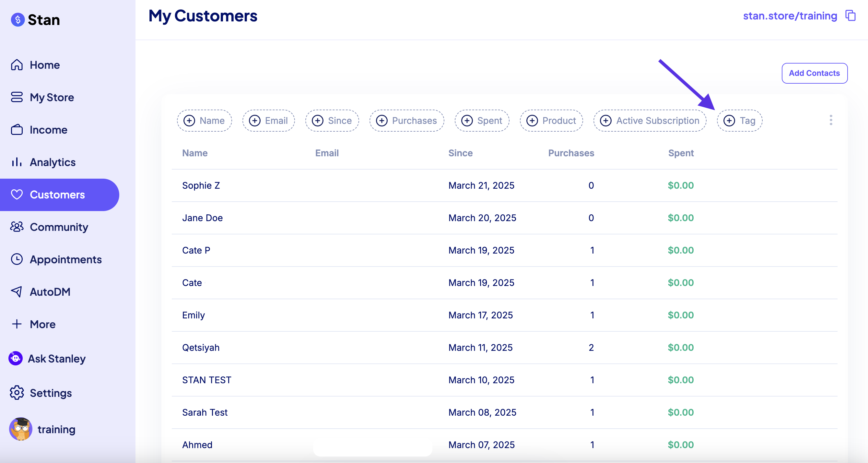
Task: Click the My Customers page title
Action: [203, 16]
